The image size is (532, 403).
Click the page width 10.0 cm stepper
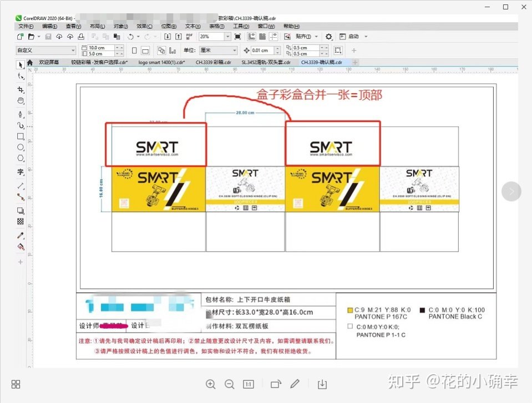(119, 48)
